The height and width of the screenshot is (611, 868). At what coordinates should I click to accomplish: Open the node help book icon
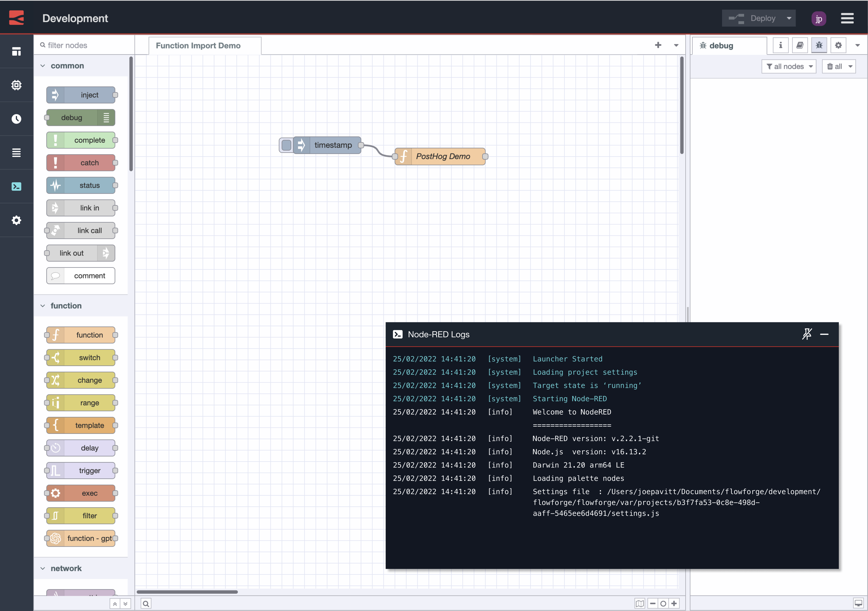[x=800, y=45]
